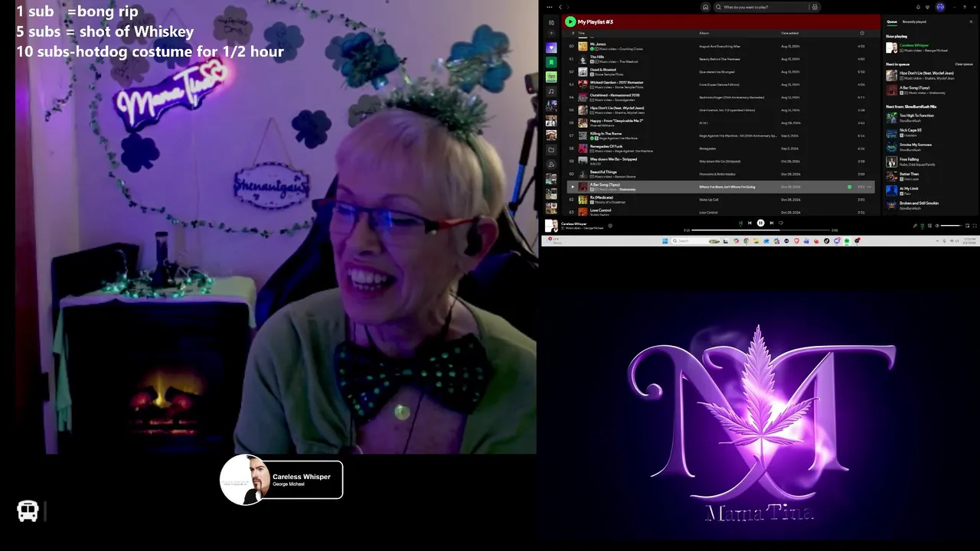Switch to Recently played tab
980x551 pixels.
coord(914,21)
